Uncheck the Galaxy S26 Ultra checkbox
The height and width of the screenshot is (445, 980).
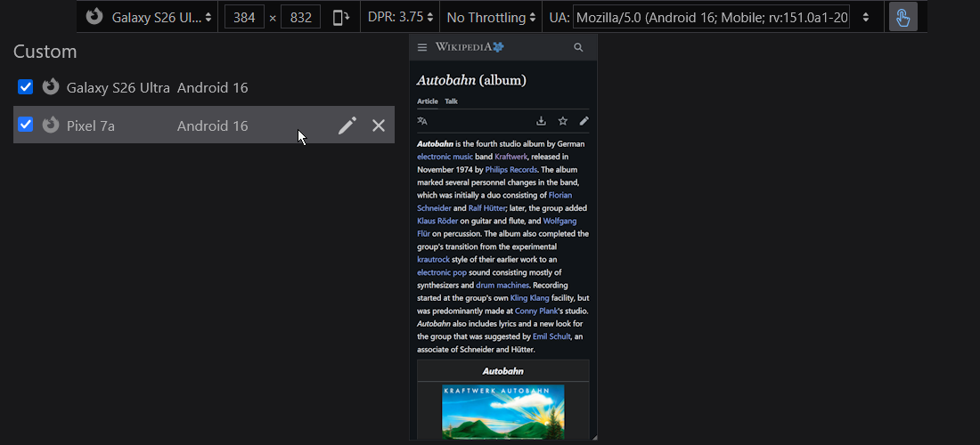click(25, 86)
